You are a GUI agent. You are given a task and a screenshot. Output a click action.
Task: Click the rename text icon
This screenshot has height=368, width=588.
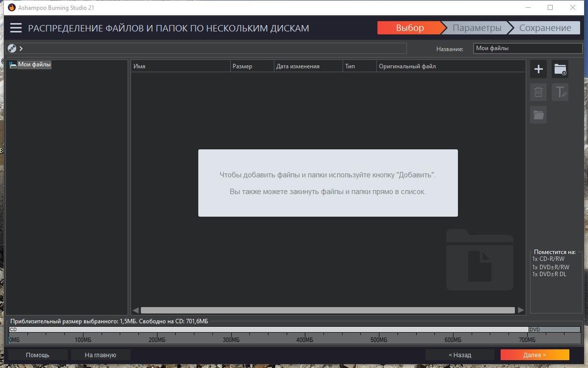[x=560, y=92]
